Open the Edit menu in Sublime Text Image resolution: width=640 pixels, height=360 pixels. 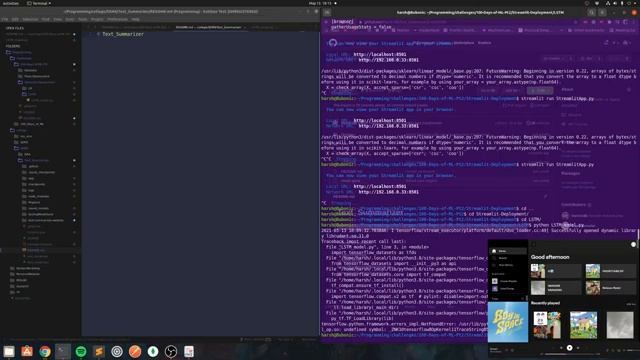point(15,19)
